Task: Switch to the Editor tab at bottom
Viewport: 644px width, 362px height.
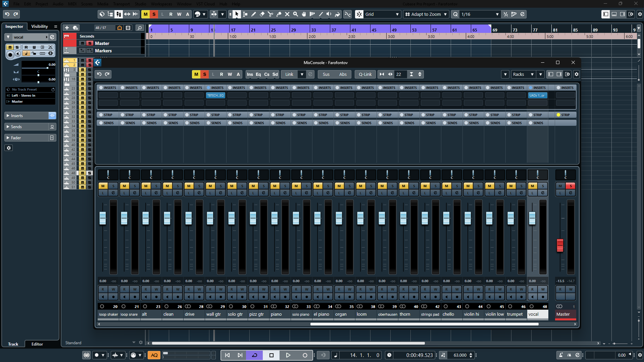Action: pyautogui.click(x=37, y=344)
